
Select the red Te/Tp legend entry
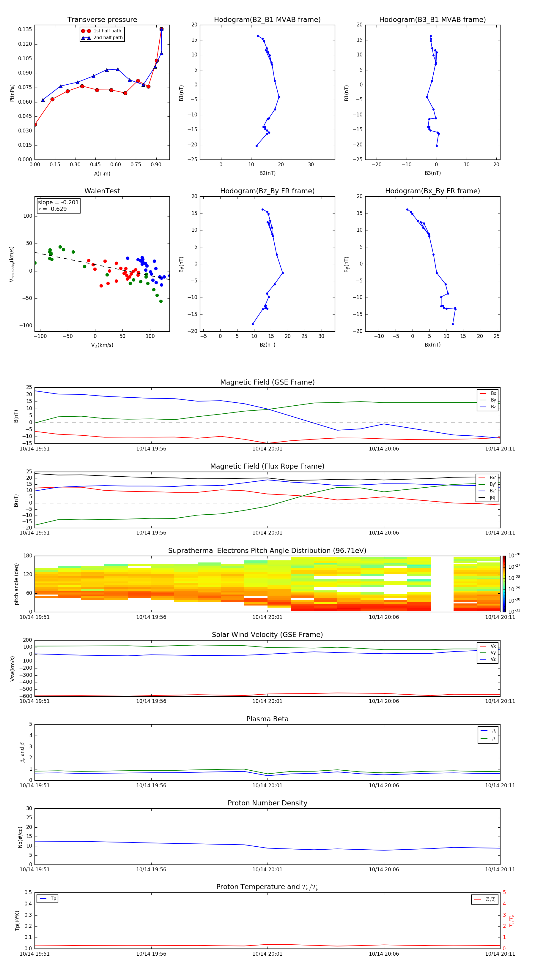click(x=485, y=899)
